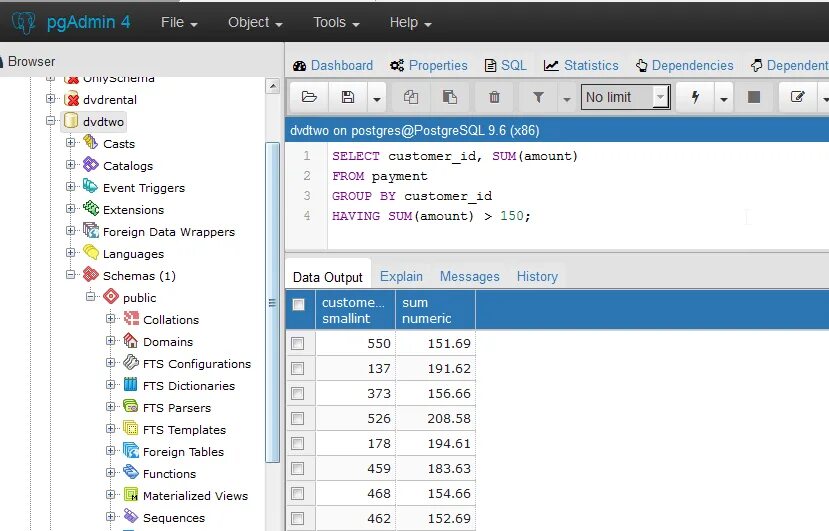Collapse the public schema node

click(90, 297)
